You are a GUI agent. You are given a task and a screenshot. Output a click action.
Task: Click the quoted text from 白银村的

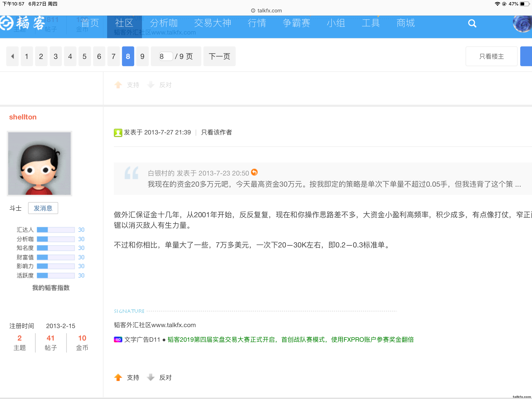(334, 184)
